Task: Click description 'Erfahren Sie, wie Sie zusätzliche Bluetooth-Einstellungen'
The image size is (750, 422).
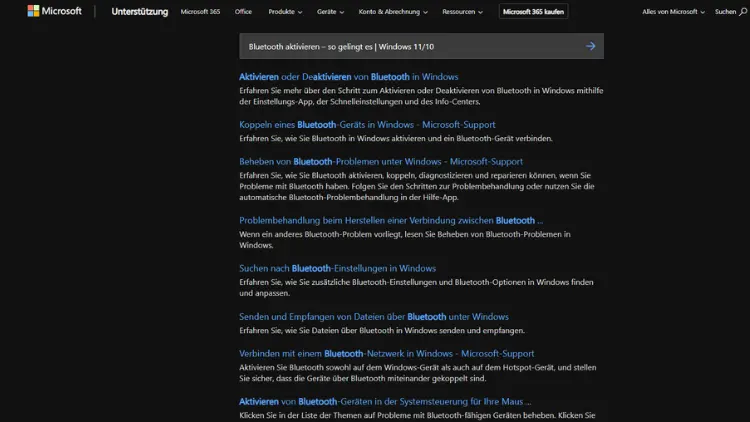Action: point(416,287)
